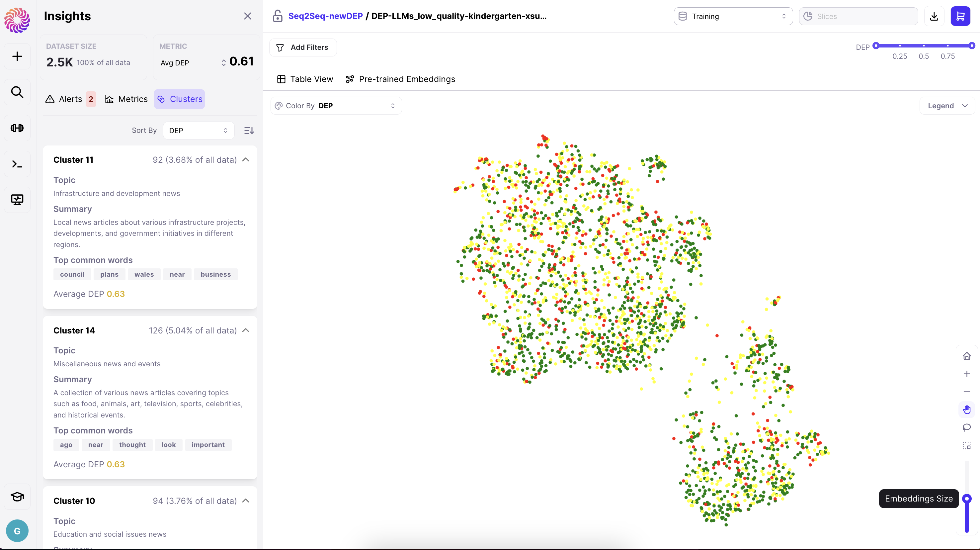
Task: Click the search magnifier sidebar icon
Action: click(17, 92)
